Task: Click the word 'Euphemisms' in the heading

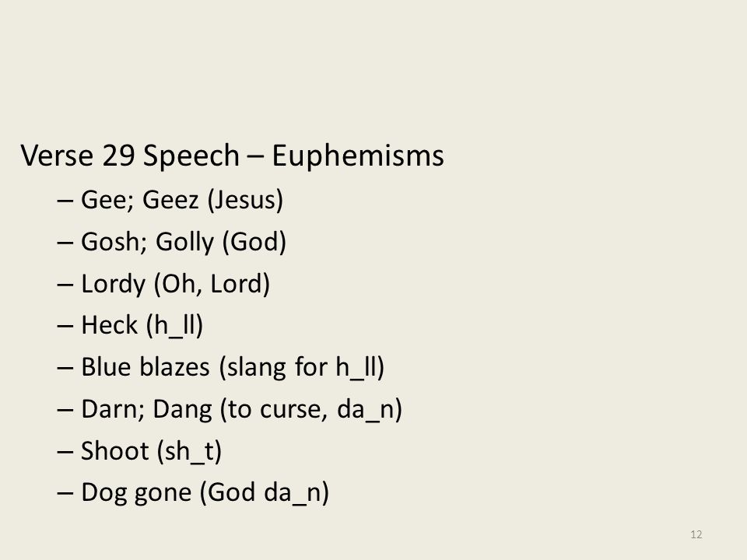Action: (358, 156)
